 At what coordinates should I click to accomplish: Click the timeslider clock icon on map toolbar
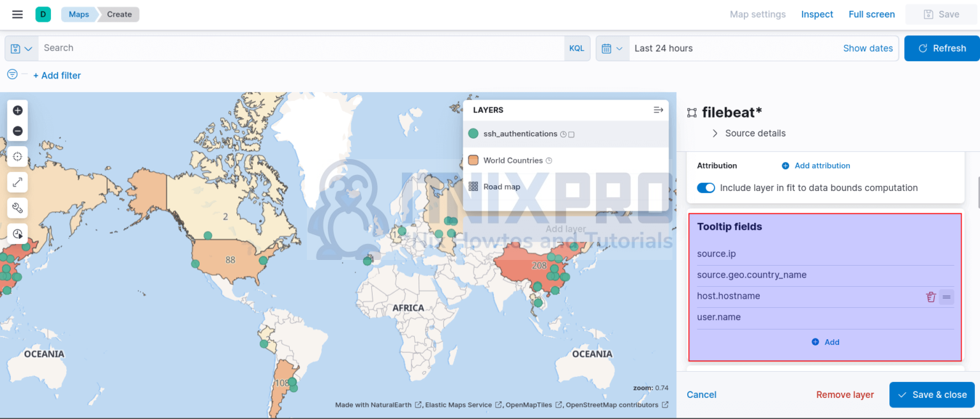(17, 232)
